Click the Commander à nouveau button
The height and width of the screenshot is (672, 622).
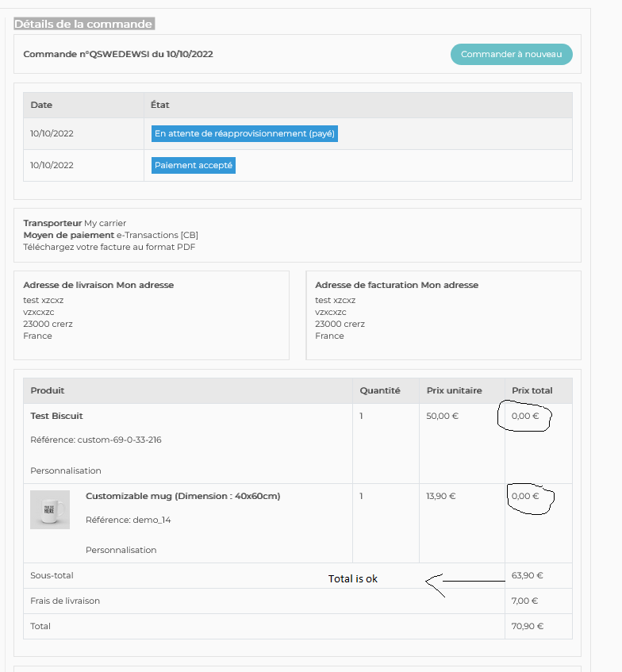tap(511, 54)
